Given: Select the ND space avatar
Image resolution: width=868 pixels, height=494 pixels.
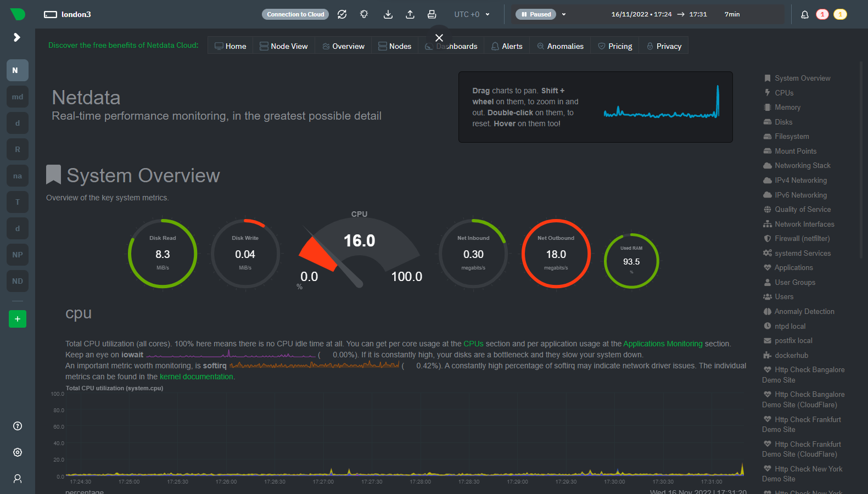Looking at the screenshot, I should click(18, 281).
